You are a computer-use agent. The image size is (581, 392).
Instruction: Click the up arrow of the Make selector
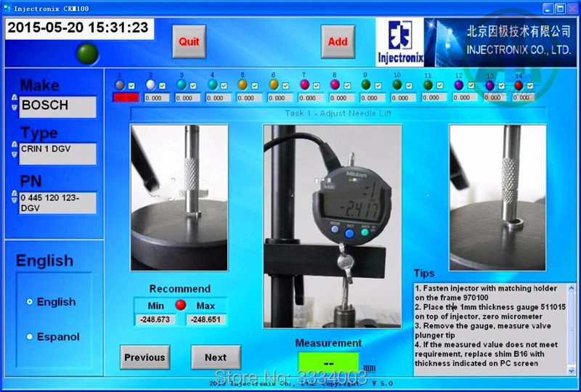click(14, 97)
